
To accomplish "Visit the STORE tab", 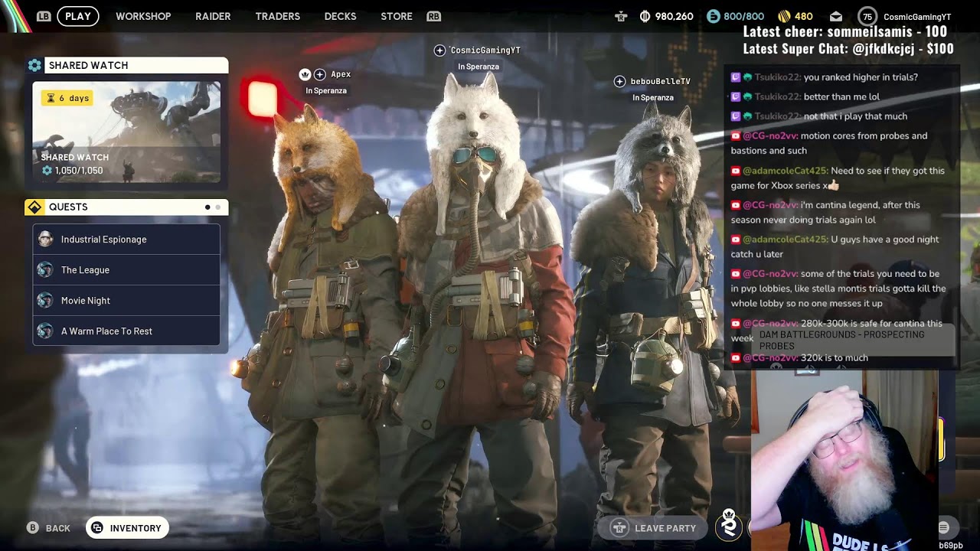I will click(x=397, y=16).
